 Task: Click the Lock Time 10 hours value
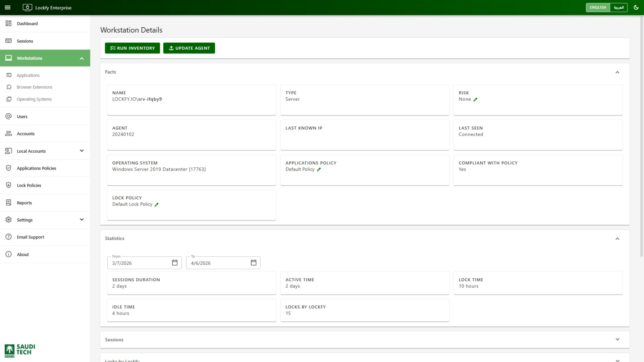pos(468,286)
